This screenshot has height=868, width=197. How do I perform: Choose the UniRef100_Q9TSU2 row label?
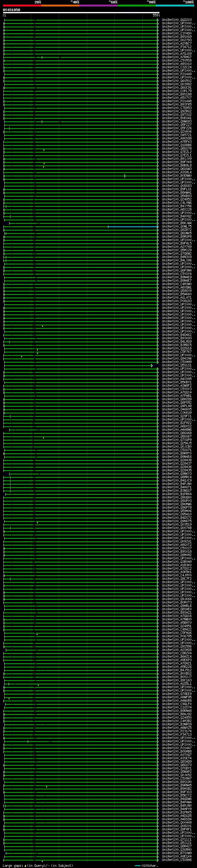click(x=177, y=115)
